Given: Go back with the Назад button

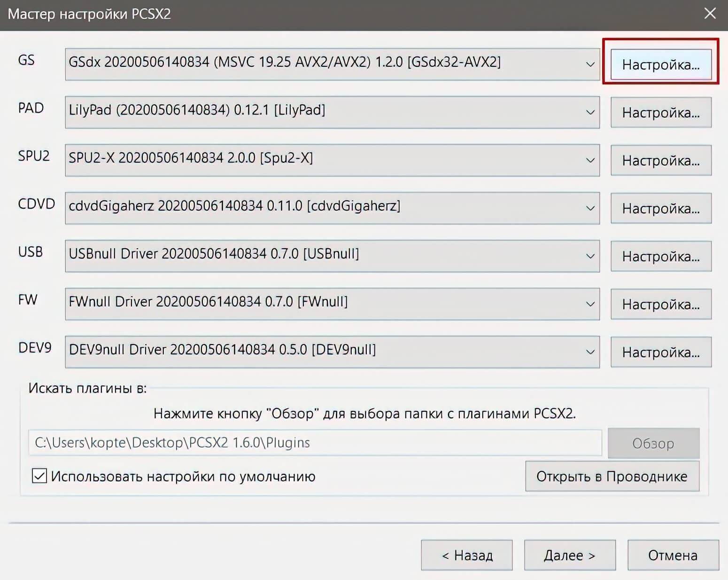Looking at the screenshot, I should point(466,555).
